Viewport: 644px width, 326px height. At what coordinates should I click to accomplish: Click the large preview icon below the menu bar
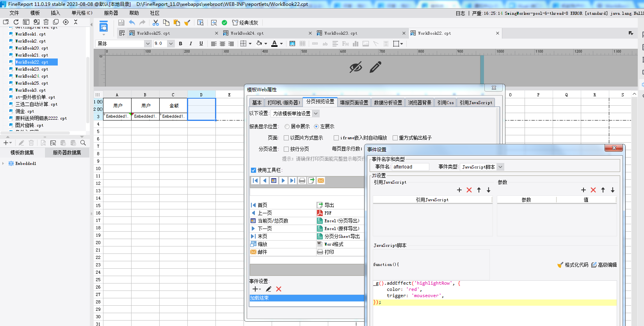pyautogui.click(x=103, y=27)
